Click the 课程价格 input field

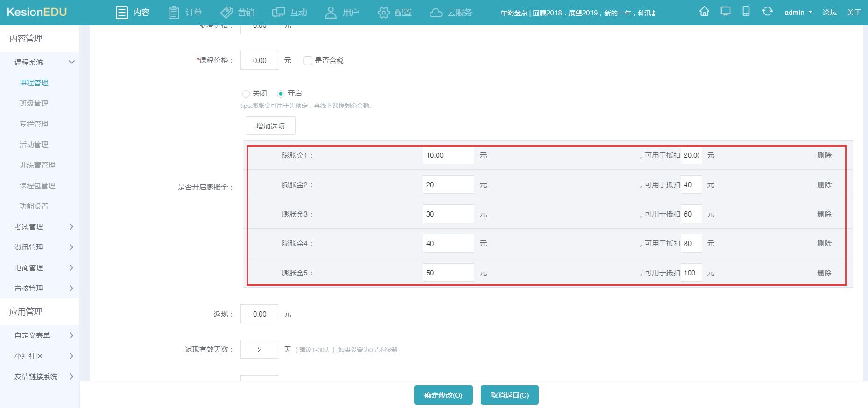point(260,60)
